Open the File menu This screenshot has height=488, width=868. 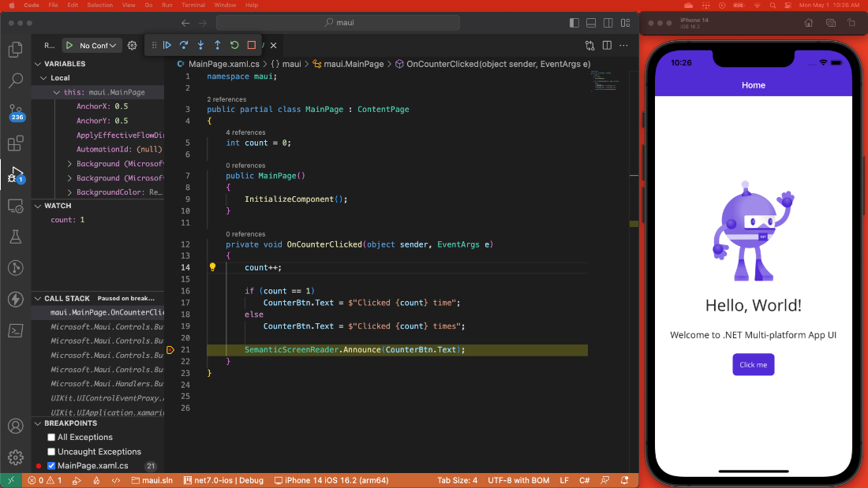pyautogui.click(x=53, y=5)
